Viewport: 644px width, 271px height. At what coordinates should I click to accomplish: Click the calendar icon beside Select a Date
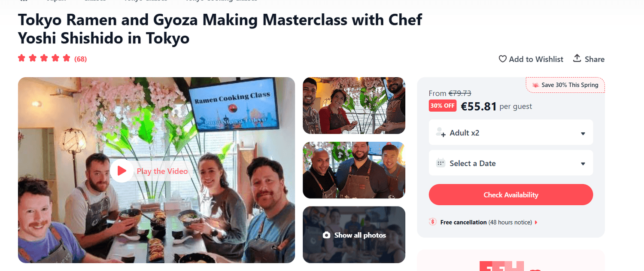tap(440, 163)
